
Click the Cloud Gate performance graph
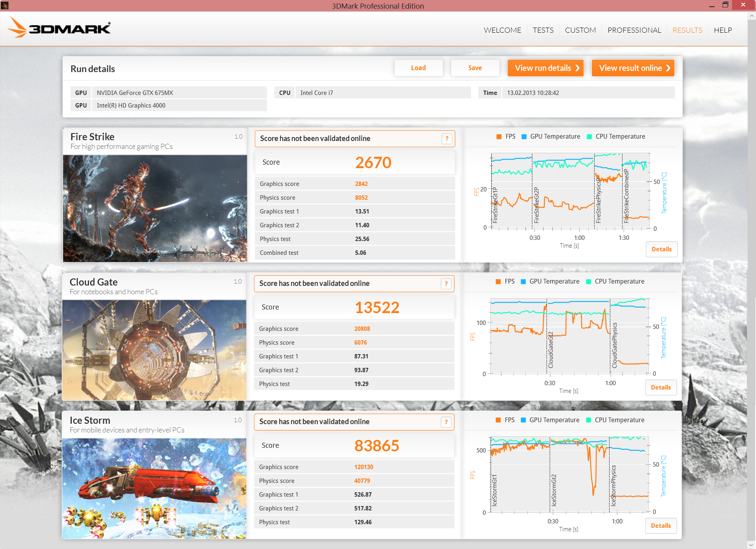(570, 336)
